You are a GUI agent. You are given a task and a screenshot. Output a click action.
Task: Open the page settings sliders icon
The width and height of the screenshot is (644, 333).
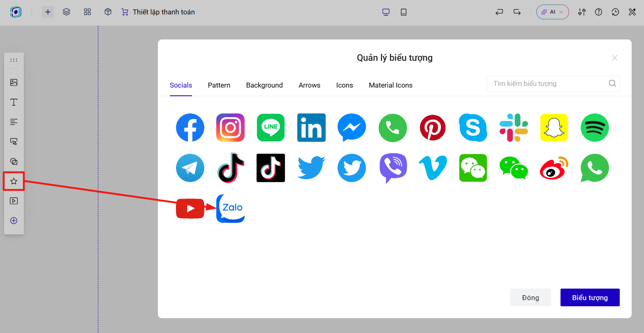click(581, 12)
